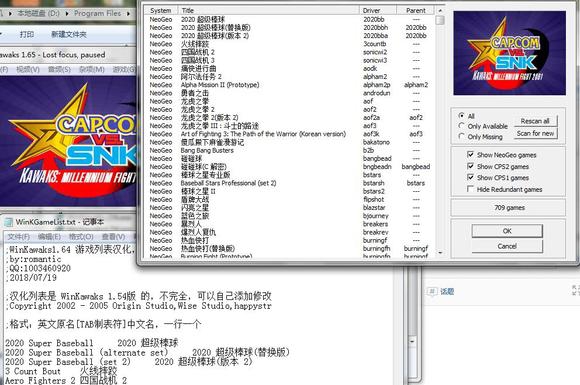
Task: Select the row with driver blazstar
Action: [289, 207]
